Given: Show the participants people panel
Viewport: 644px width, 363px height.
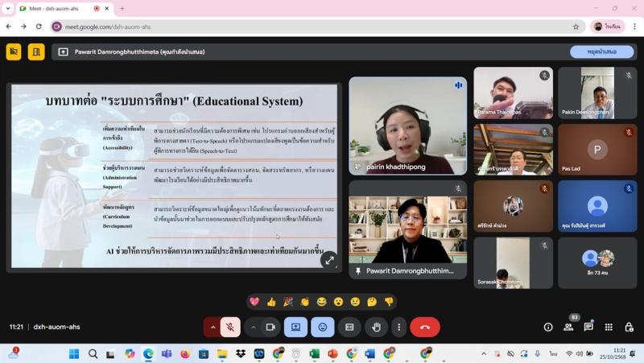Looking at the screenshot, I should tap(568, 327).
